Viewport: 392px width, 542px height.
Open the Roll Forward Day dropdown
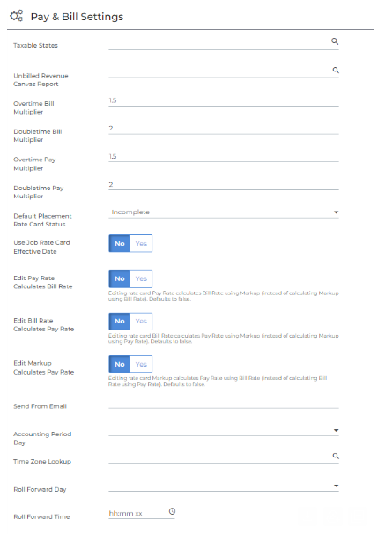(x=224, y=486)
